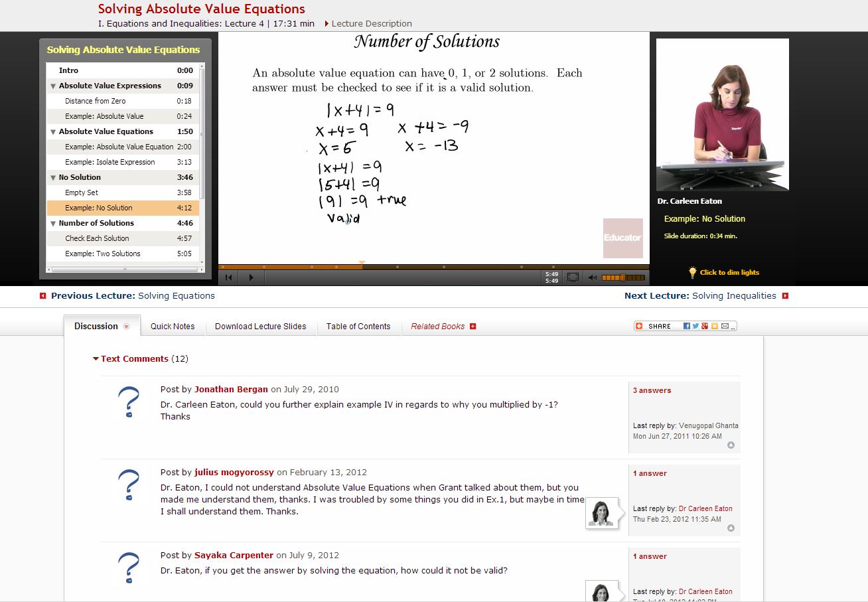Click the red next lecture arrow icon
Viewport: 868px width, 602px height.
785,296
